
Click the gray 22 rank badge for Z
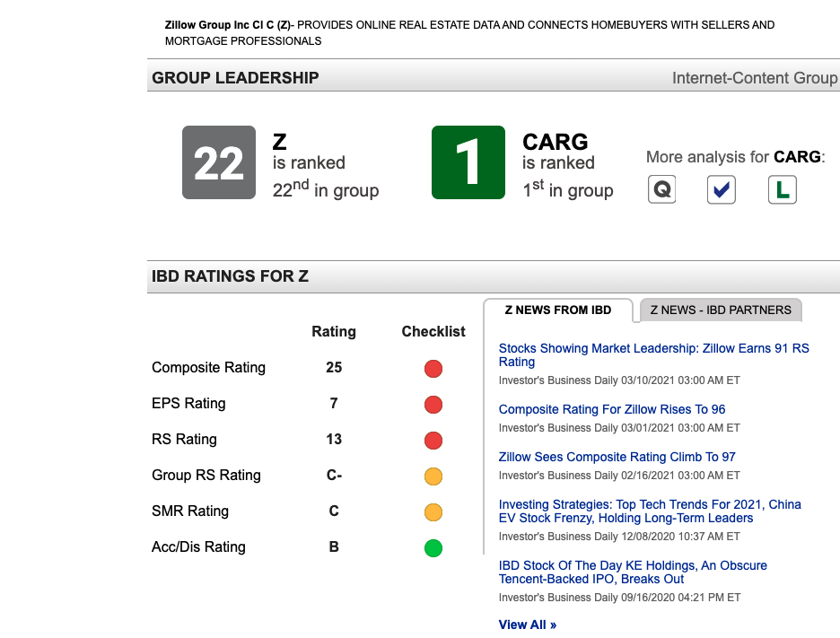pyautogui.click(x=219, y=162)
